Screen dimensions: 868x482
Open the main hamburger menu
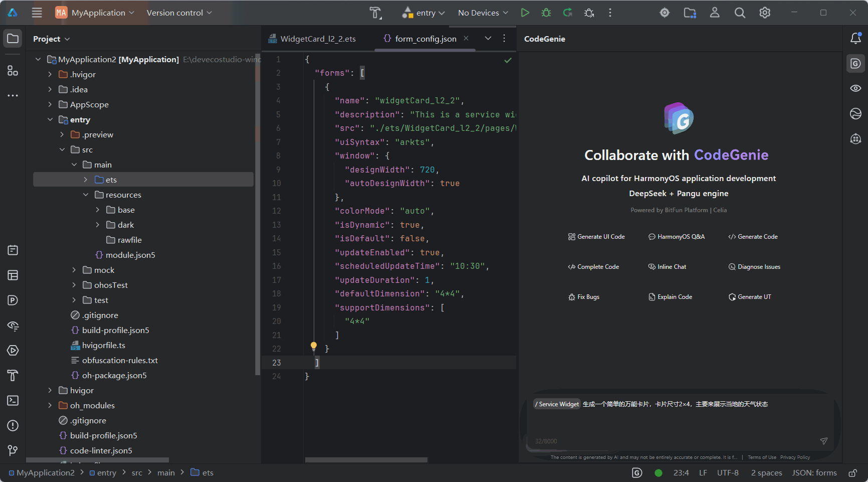pyautogui.click(x=37, y=13)
